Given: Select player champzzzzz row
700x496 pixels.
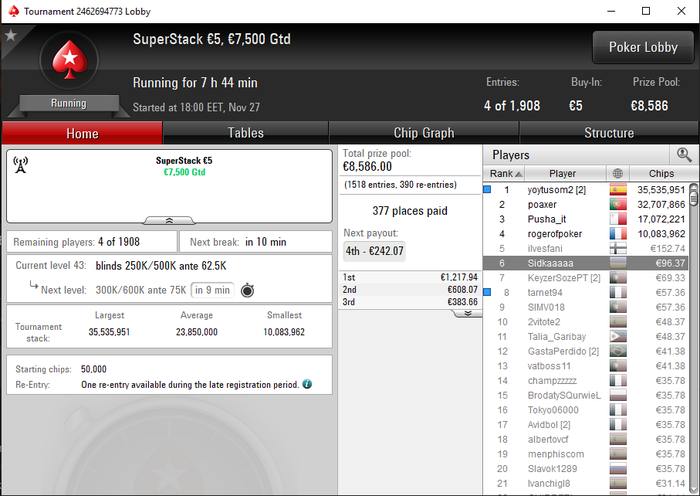Looking at the screenshot, I should [586, 381].
